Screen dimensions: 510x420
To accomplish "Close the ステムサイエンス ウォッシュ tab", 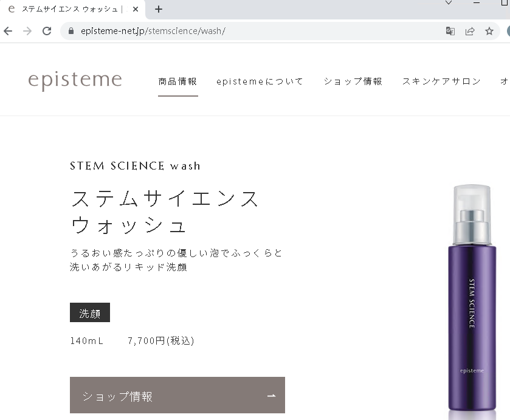I will click(136, 9).
